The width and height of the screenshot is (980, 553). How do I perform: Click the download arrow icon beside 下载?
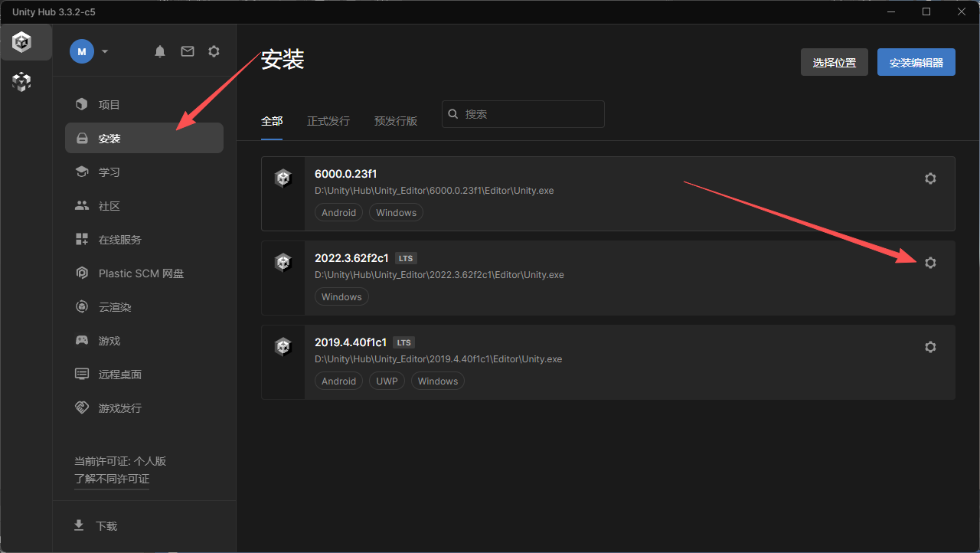[x=78, y=525]
